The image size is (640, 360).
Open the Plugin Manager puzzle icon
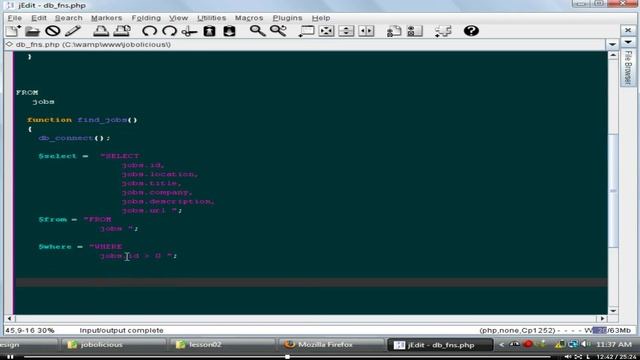(443, 31)
